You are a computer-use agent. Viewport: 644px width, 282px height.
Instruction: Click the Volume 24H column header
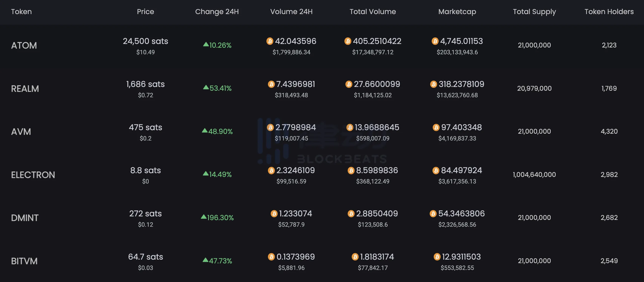291,12
